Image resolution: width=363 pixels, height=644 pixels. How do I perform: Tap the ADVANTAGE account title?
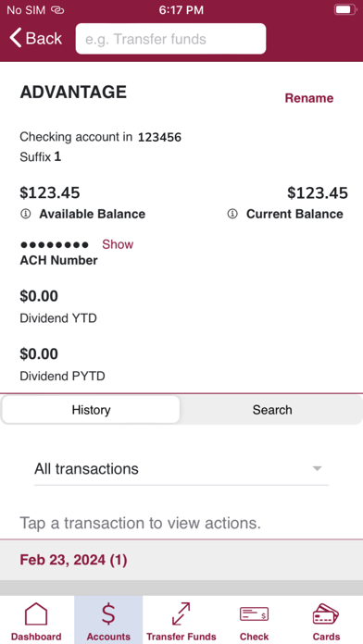click(x=73, y=92)
